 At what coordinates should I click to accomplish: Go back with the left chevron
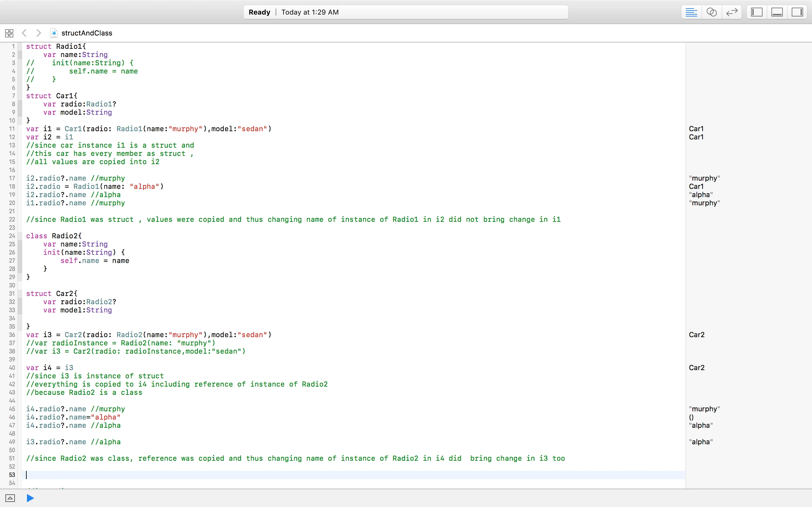[x=24, y=33]
